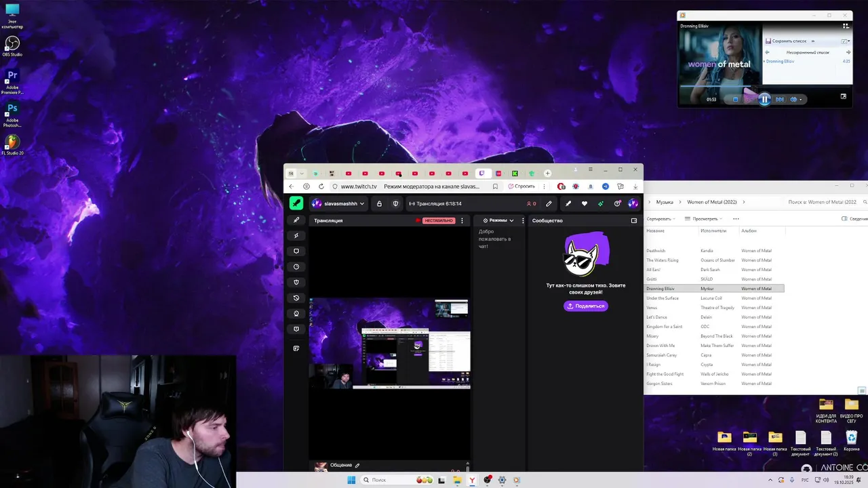Screen dimensions: 868x488
Task: Open Adobe Premiere Pro desktop shortcut
Action: 12,81
